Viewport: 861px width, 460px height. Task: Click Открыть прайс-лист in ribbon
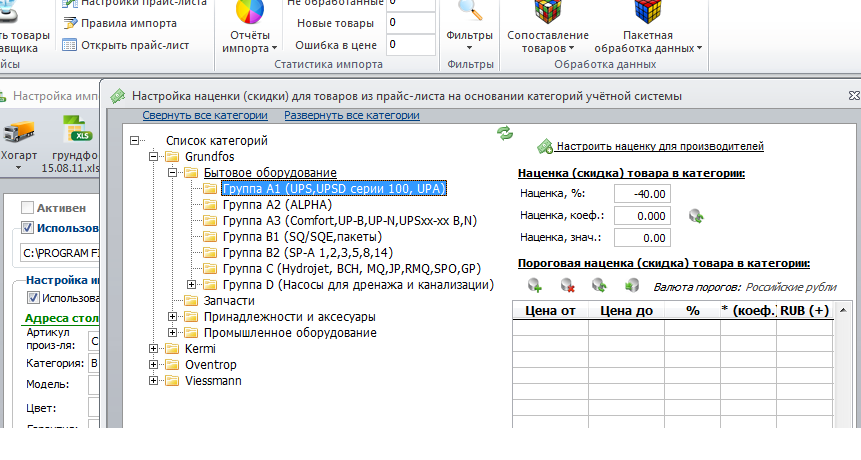tap(126, 45)
